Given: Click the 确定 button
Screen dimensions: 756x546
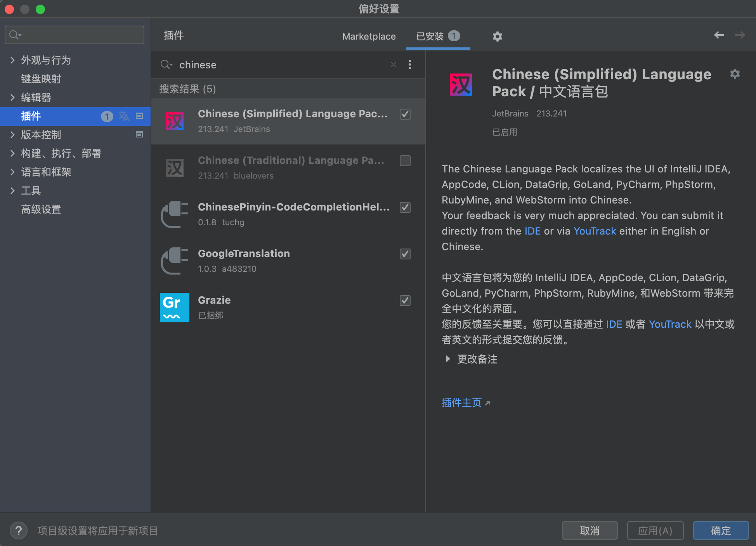Looking at the screenshot, I should [x=720, y=530].
